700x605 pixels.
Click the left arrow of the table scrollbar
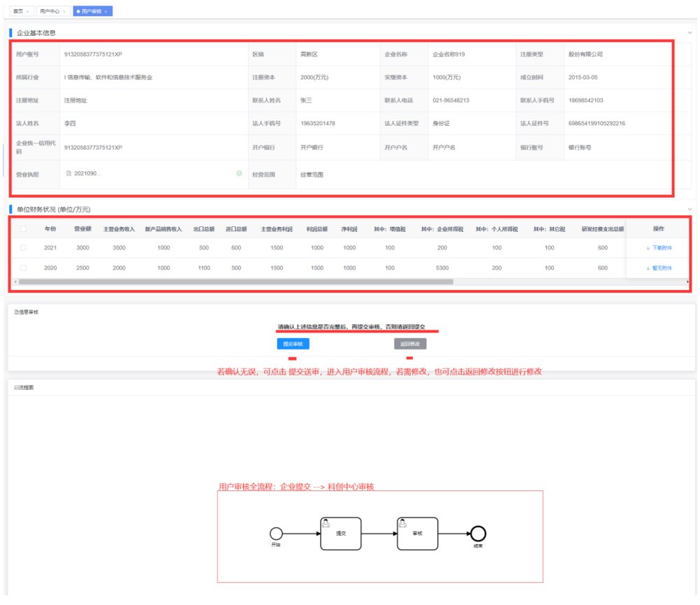click(x=16, y=282)
